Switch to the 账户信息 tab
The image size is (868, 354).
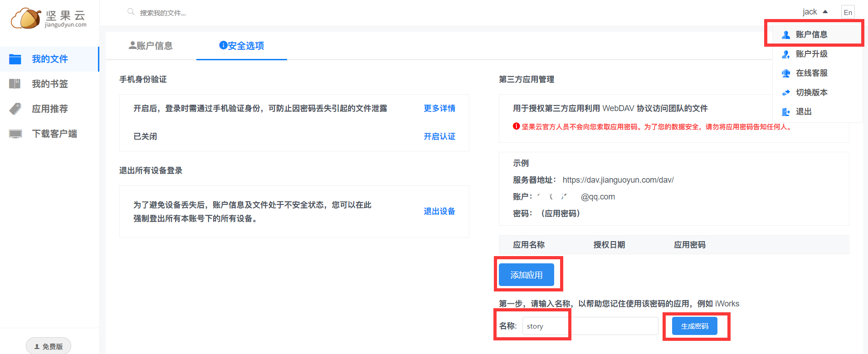coord(151,46)
